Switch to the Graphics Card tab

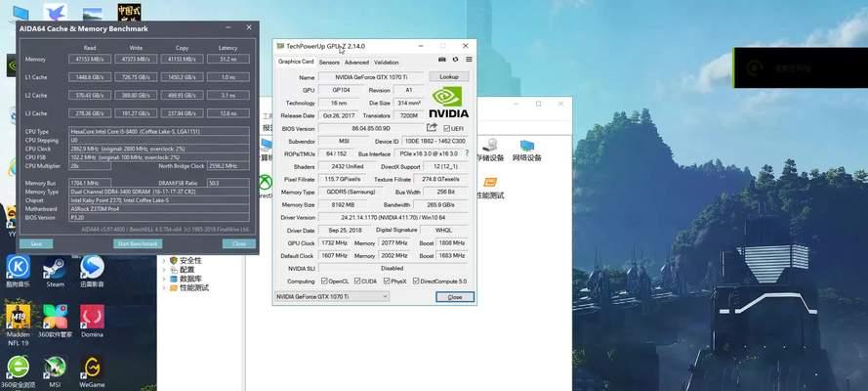coord(296,62)
